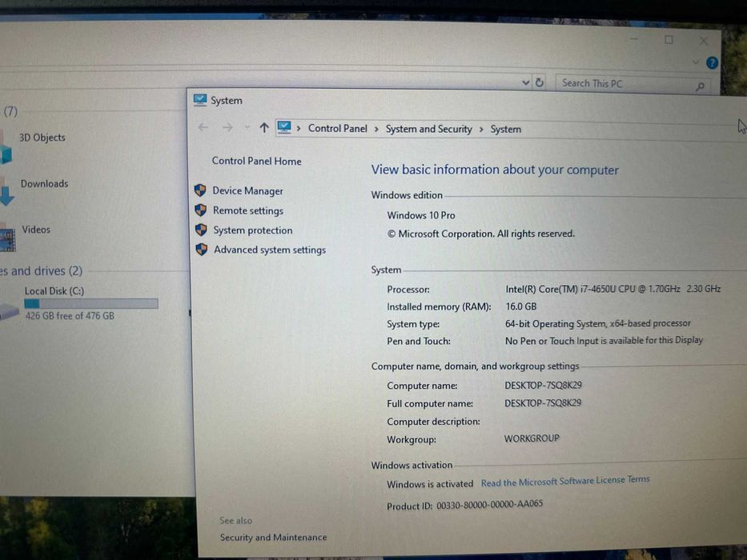
Task: Open Security and Maintenance link
Action: pos(273,537)
